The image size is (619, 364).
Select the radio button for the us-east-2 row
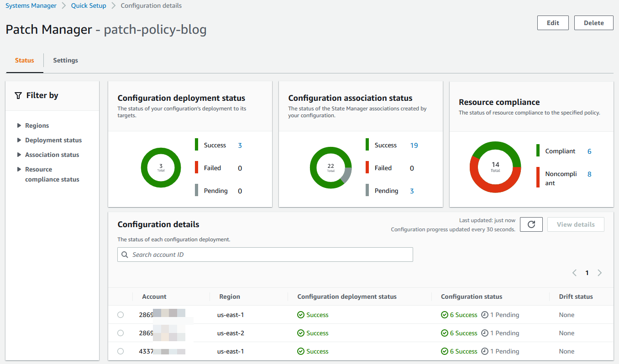pyautogui.click(x=120, y=333)
